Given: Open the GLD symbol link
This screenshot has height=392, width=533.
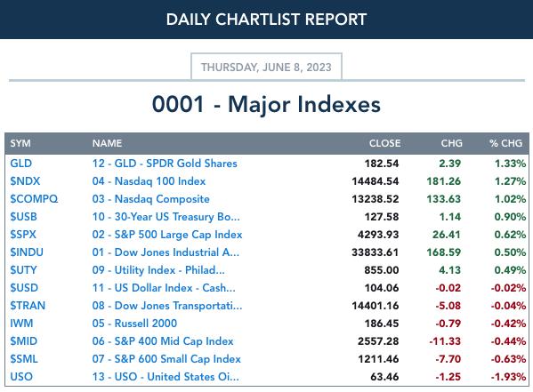Looking at the screenshot, I should point(20,164).
